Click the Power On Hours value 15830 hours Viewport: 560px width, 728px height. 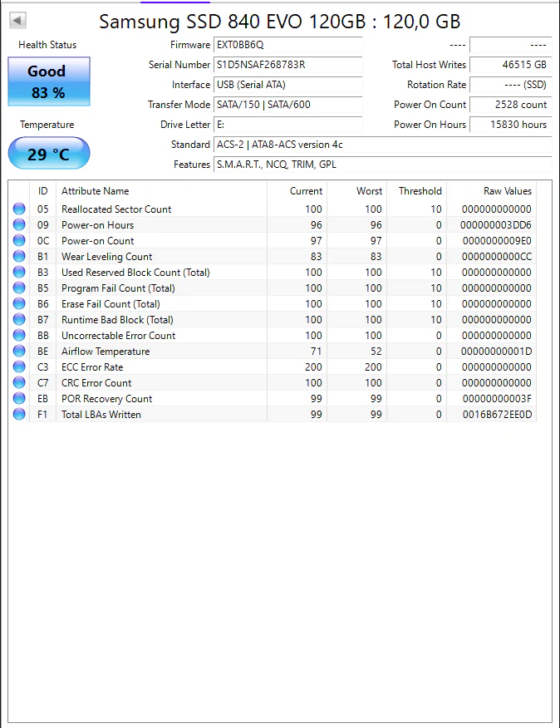pyautogui.click(x=511, y=125)
